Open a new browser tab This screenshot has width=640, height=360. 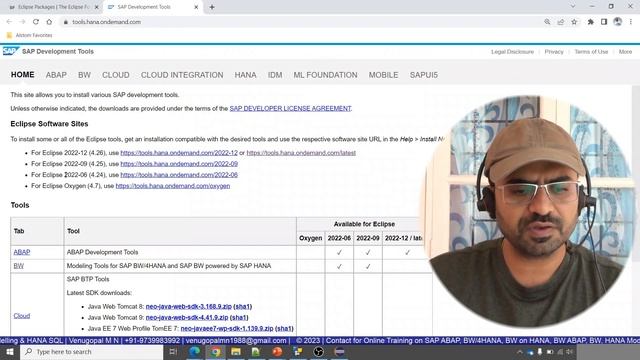(x=212, y=7)
